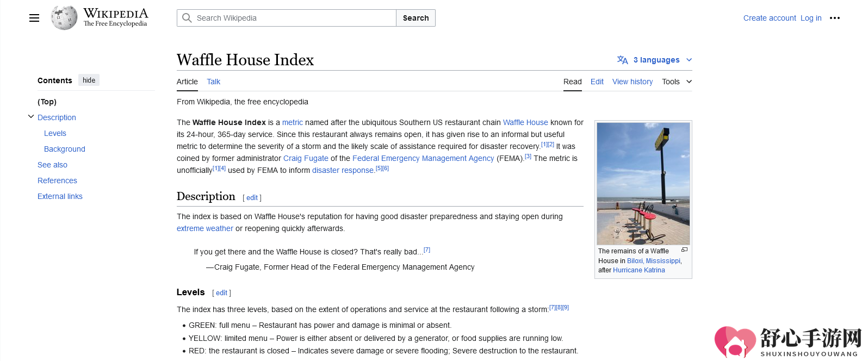Open the extreme weather link
This screenshot has height=361, width=868.
click(205, 228)
